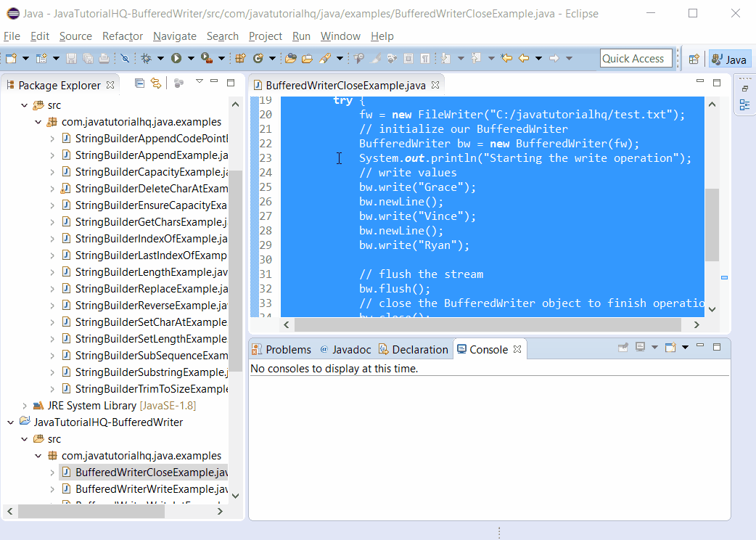This screenshot has width=756, height=540.
Task: Click the Save All icon
Action: pyautogui.click(x=88, y=58)
